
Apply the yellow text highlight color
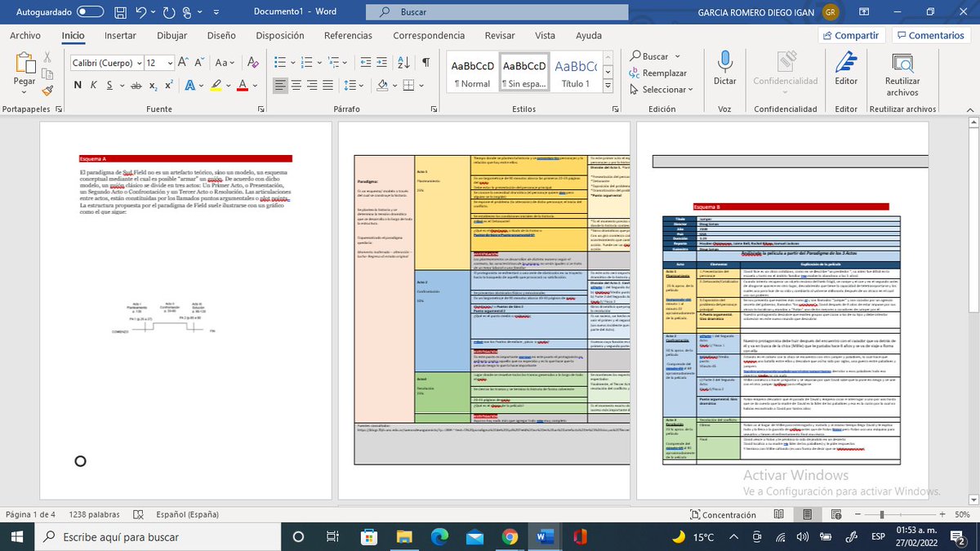pos(216,86)
